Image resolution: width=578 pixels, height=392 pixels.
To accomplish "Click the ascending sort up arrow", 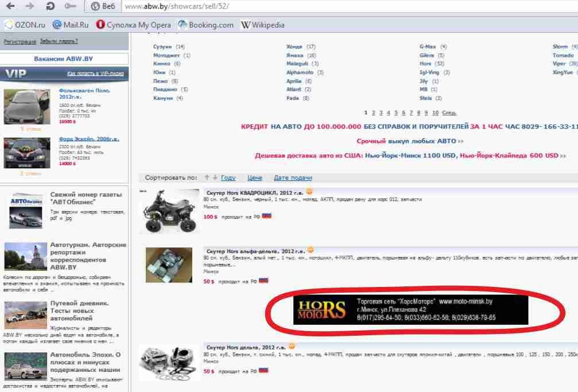I will [x=207, y=178].
